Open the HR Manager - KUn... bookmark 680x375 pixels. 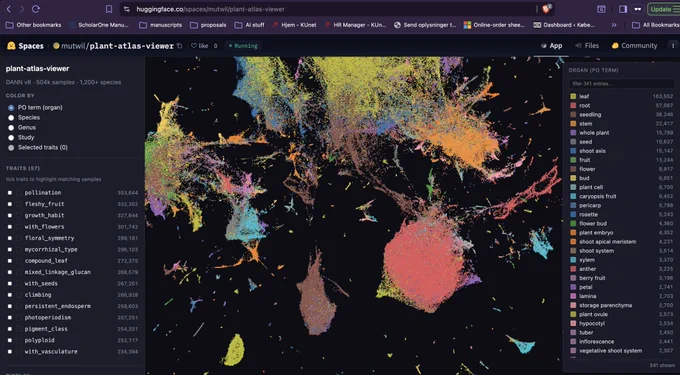tap(355, 25)
